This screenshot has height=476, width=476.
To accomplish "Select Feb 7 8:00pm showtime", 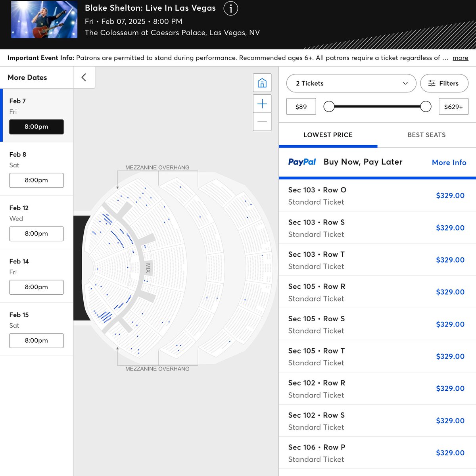I will (36, 127).
